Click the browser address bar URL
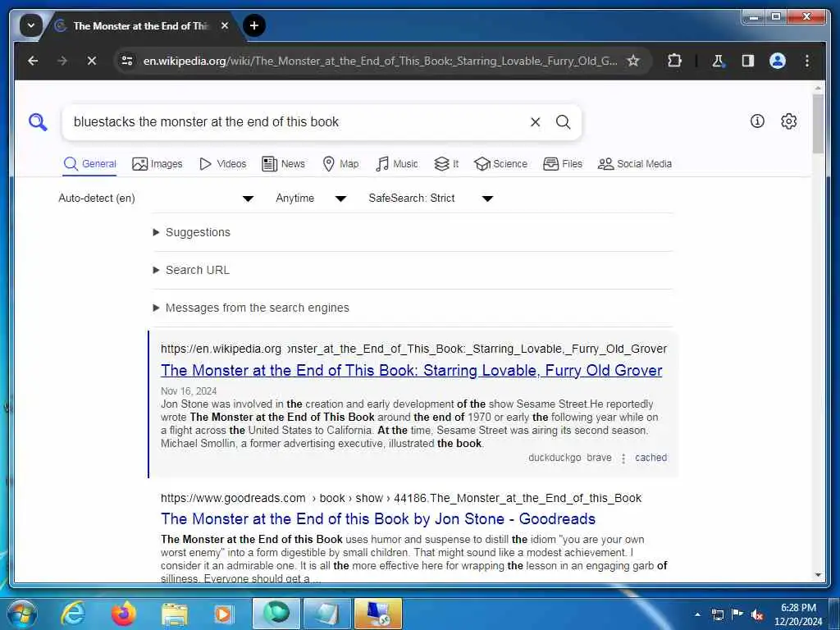The height and width of the screenshot is (630, 840). [380, 61]
